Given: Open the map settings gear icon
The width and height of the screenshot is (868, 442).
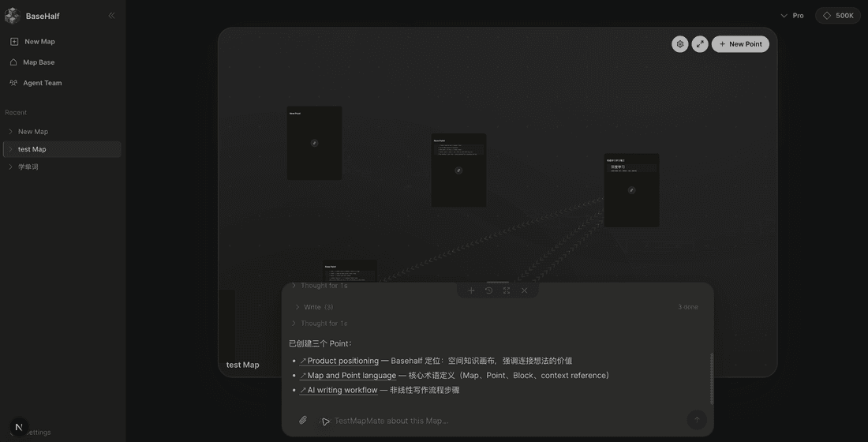Looking at the screenshot, I should pyautogui.click(x=679, y=44).
